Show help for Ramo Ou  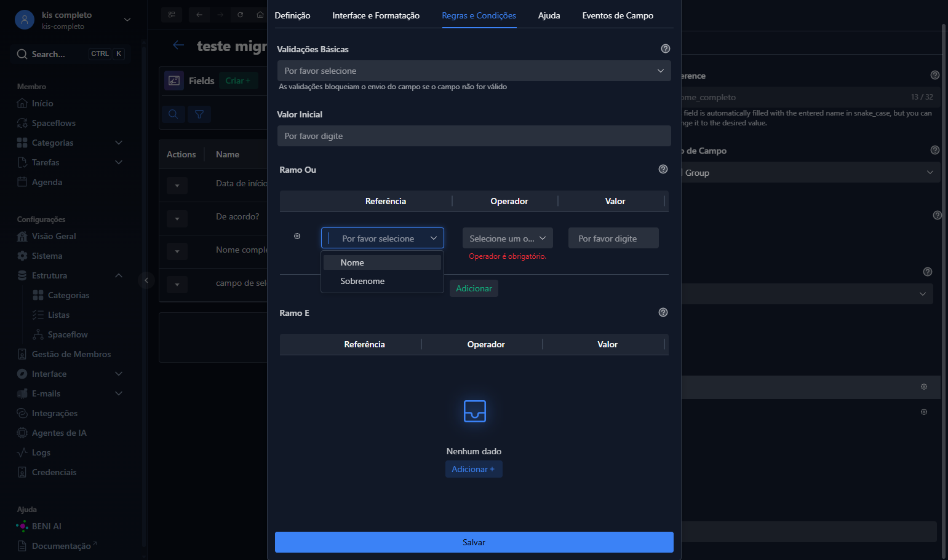point(663,169)
